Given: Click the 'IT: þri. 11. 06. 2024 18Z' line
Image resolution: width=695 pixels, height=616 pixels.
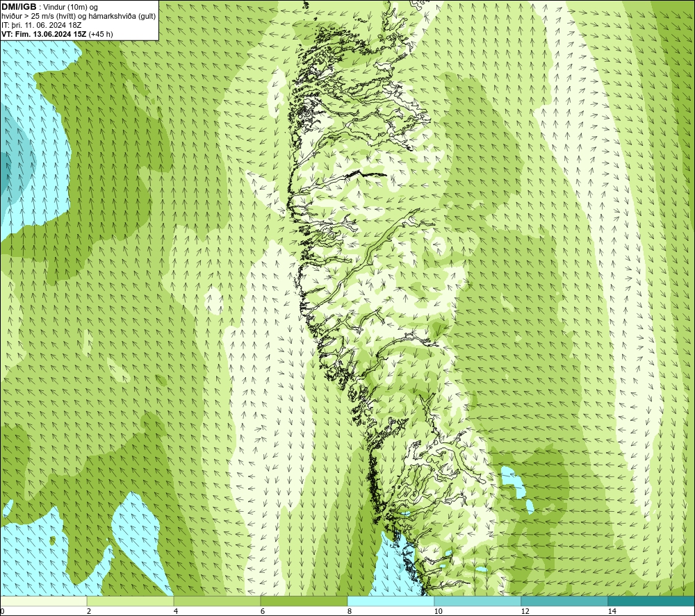Looking at the screenshot, I should [42, 25].
